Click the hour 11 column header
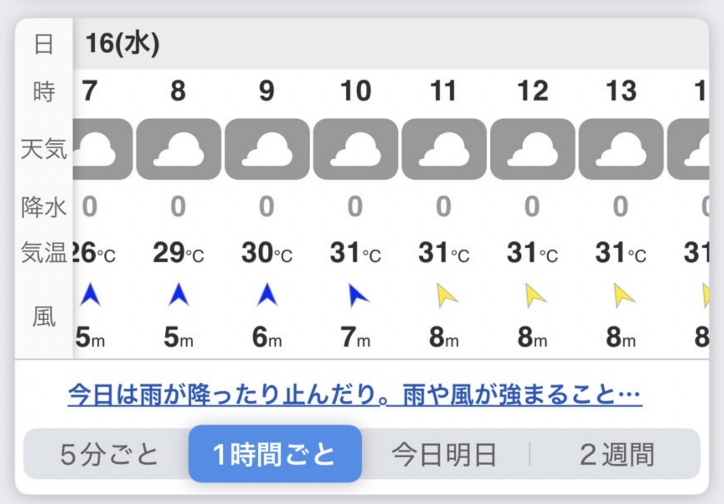 pos(443,91)
